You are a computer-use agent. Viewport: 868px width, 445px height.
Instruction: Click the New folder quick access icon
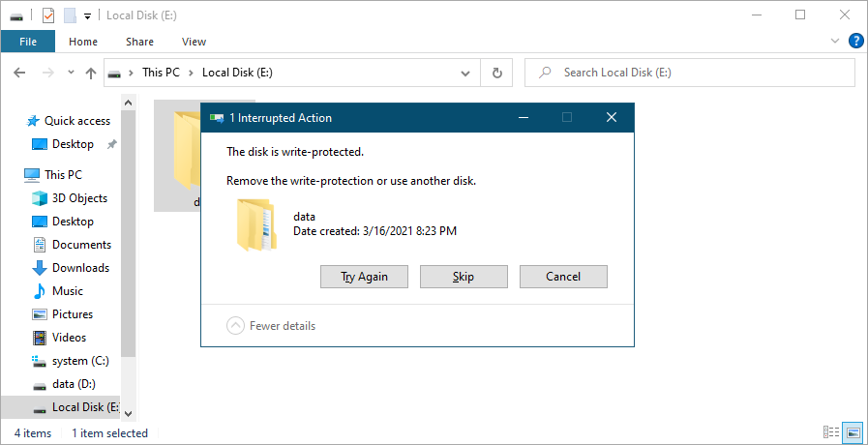(x=70, y=15)
